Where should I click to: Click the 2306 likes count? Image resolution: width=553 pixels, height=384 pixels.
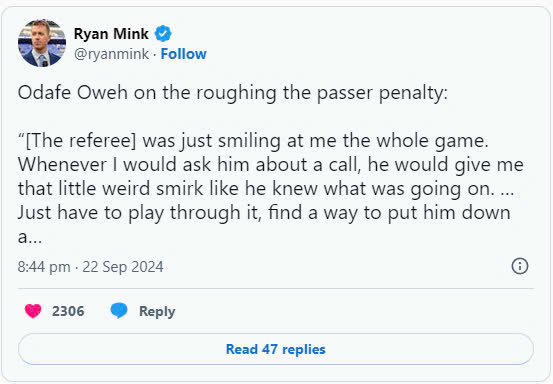68,311
